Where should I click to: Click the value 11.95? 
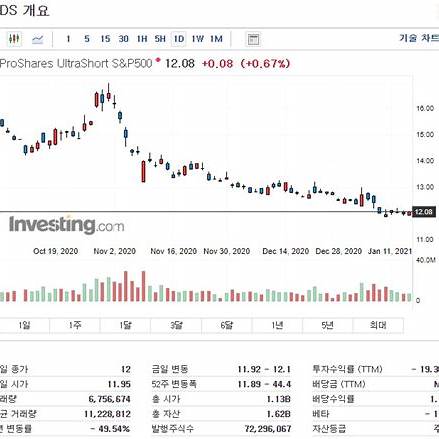pyautogui.click(x=119, y=384)
